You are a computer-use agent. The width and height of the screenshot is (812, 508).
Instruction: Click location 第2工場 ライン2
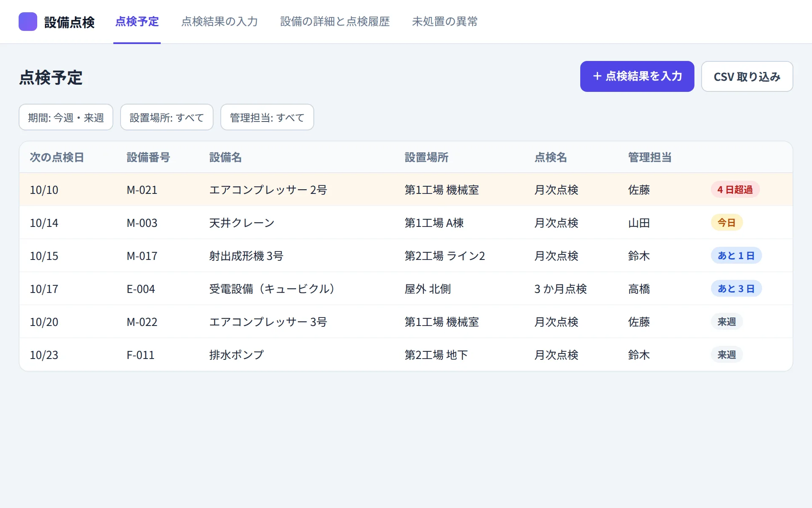pos(445,256)
